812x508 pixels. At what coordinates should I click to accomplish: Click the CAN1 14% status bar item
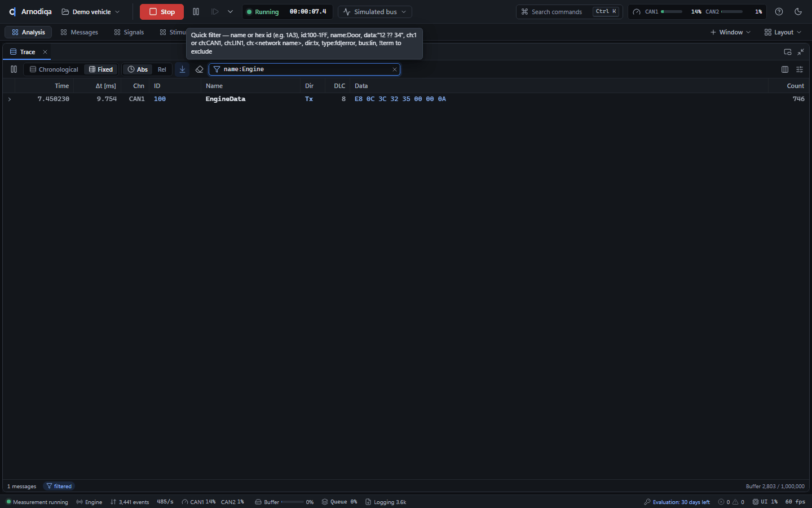pyautogui.click(x=198, y=502)
